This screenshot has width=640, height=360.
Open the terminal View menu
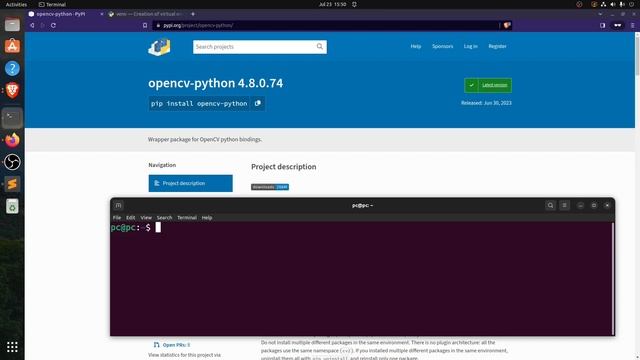click(146, 218)
